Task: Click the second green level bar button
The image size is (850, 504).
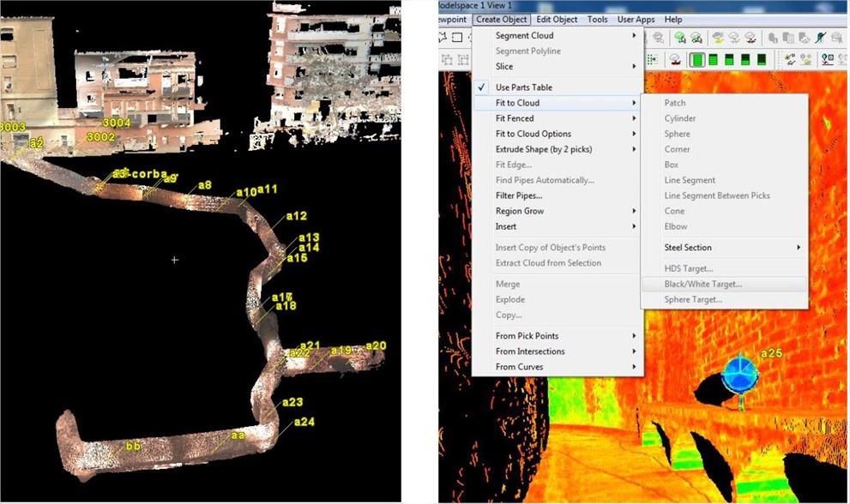Action: [x=713, y=60]
